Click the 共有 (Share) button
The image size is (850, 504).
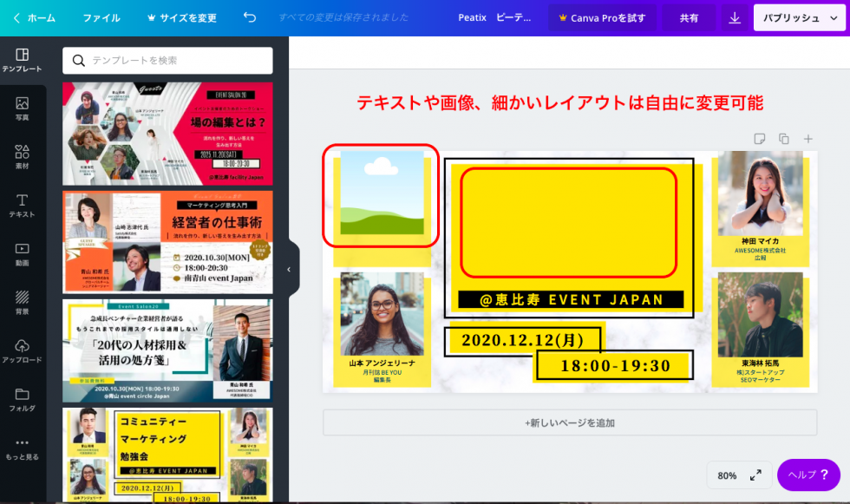coord(689,16)
